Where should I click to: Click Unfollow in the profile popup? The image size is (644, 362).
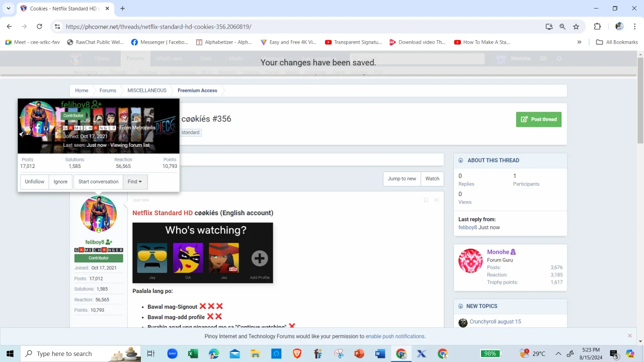pos(35,182)
